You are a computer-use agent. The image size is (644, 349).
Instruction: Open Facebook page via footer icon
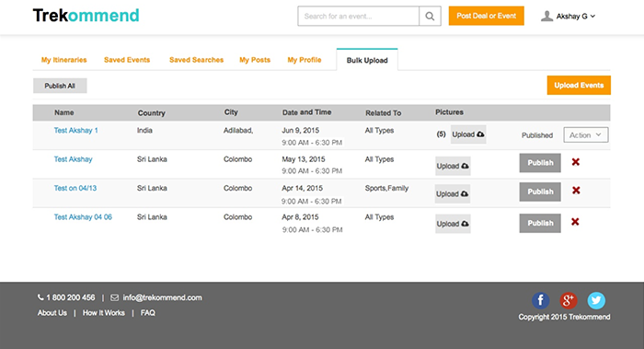pyautogui.click(x=541, y=300)
